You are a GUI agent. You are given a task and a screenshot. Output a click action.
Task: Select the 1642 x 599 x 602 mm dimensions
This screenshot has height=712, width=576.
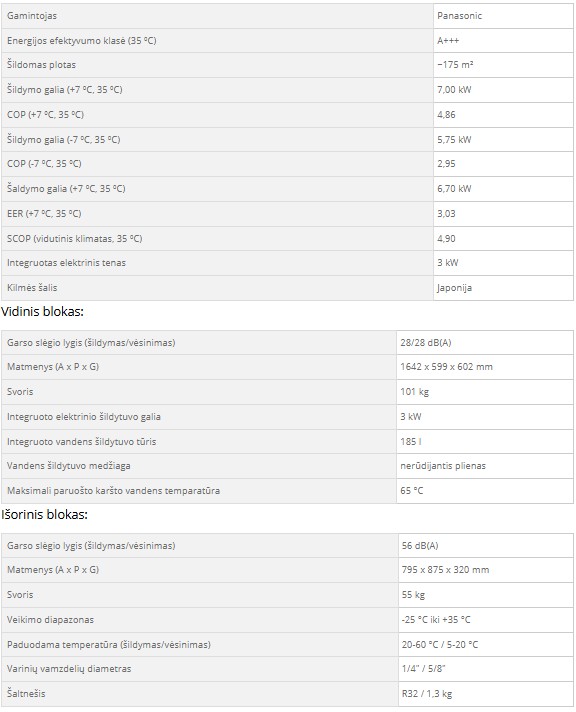click(x=447, y=367)
